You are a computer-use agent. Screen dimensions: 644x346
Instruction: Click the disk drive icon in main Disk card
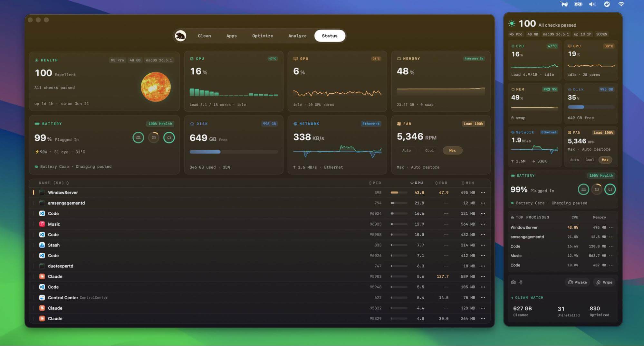[192, 124]
